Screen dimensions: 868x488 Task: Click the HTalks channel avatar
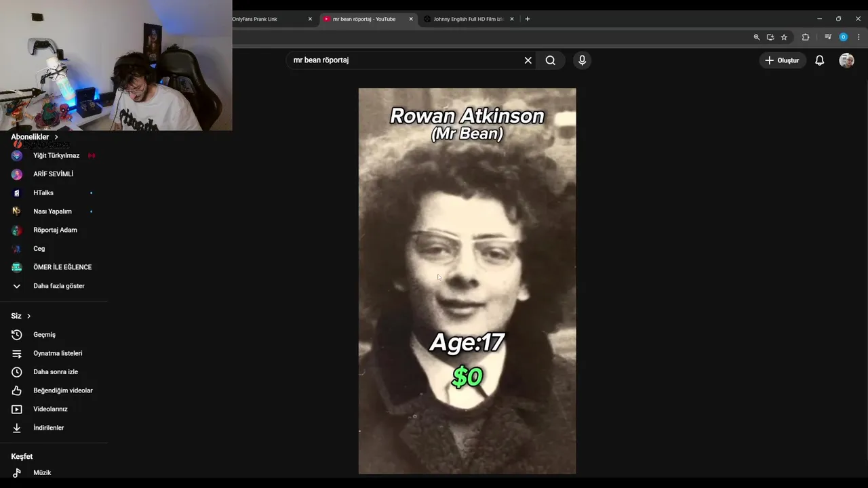(x=17, y=193)
